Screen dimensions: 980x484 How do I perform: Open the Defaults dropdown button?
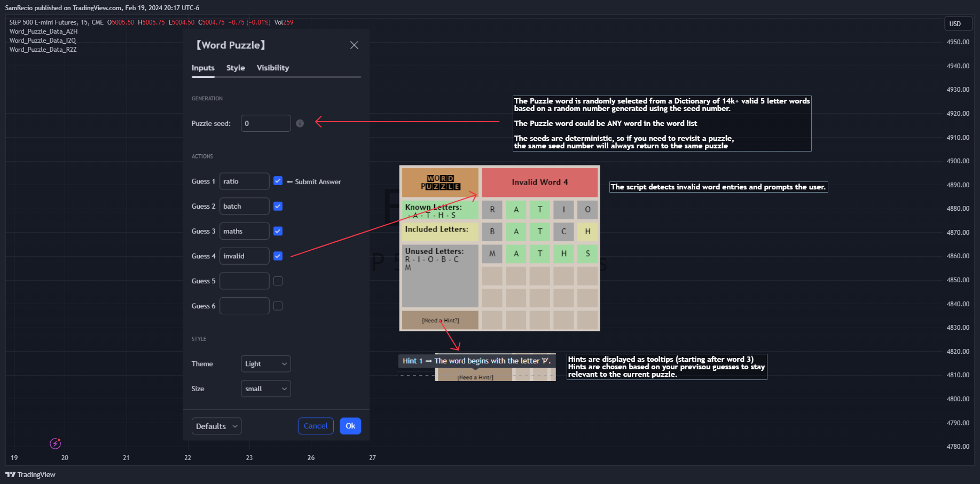pyautogui.click(x=216, y=426)
